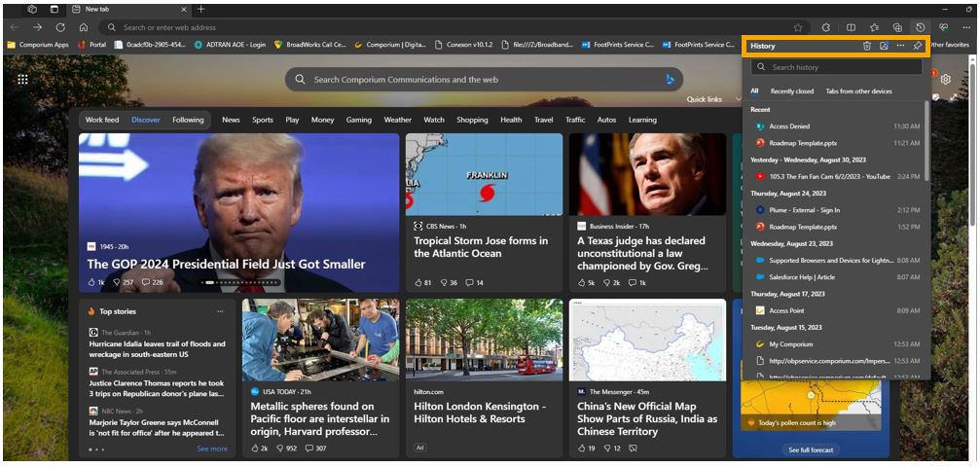Image resolution: width=980 pixels, height=467 pixels.
Task: Open the Comporium | Digital bookmark
Action: 390,45
